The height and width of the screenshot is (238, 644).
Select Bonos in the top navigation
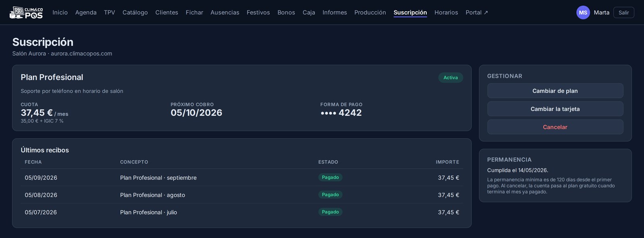click(x=286, y=12)
